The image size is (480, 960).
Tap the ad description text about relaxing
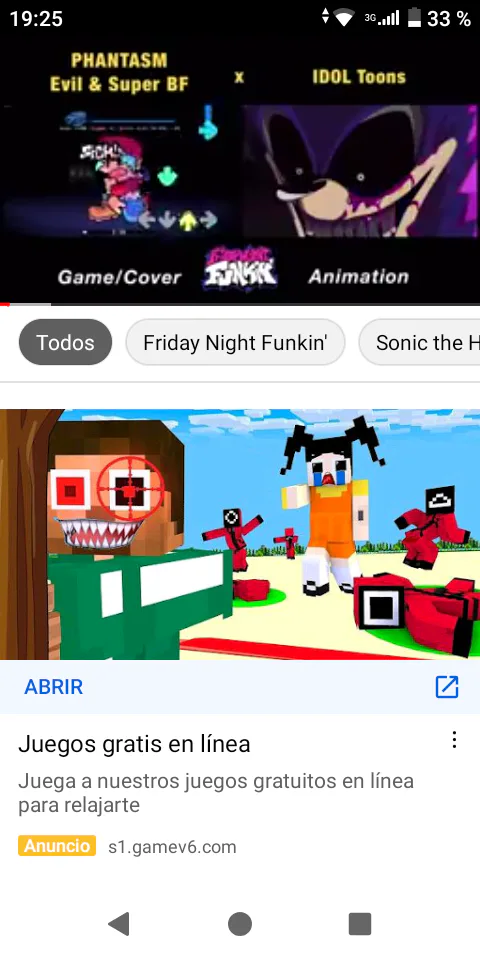[x=216, y=793]
